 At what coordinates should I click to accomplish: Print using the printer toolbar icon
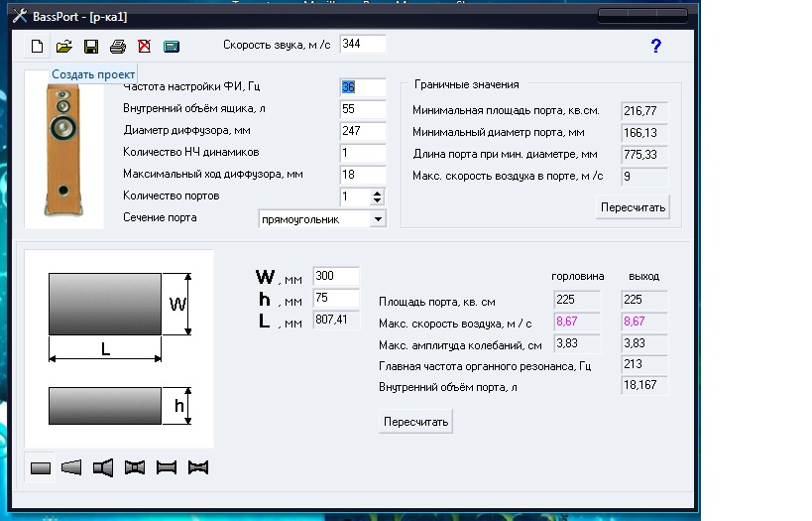(x=118, y=47)
